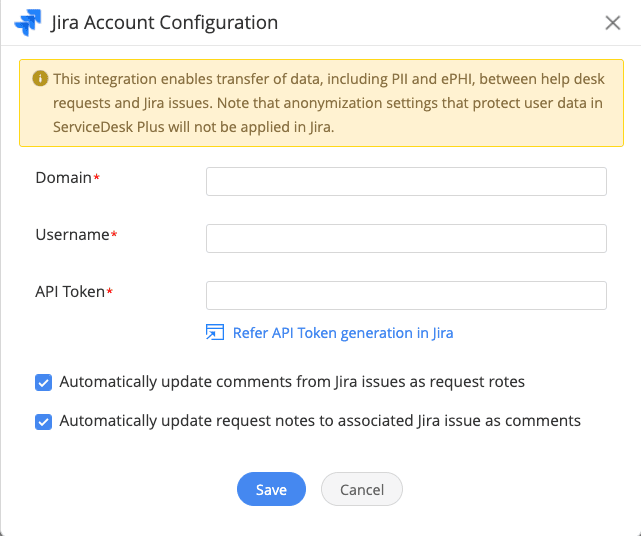Click the Jira Account Configuration title text
This screenshot has height=536, width=641.
tap(164, 22)
